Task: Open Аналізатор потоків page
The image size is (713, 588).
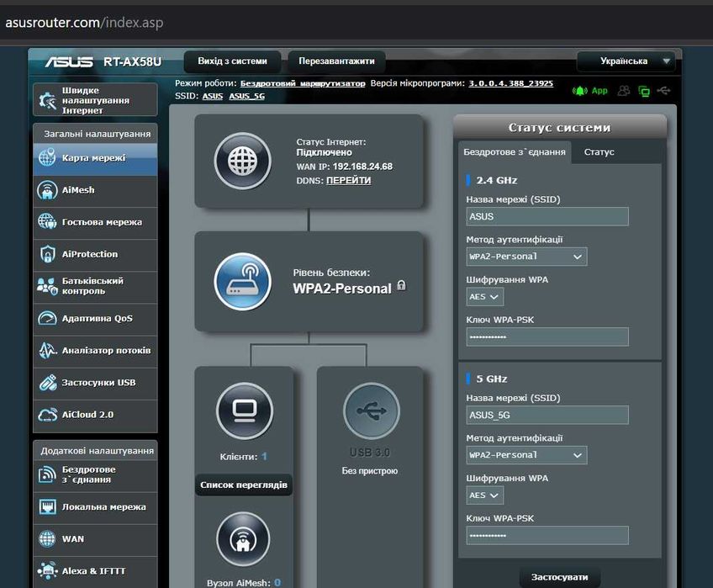Action: (x=95, y=351)
